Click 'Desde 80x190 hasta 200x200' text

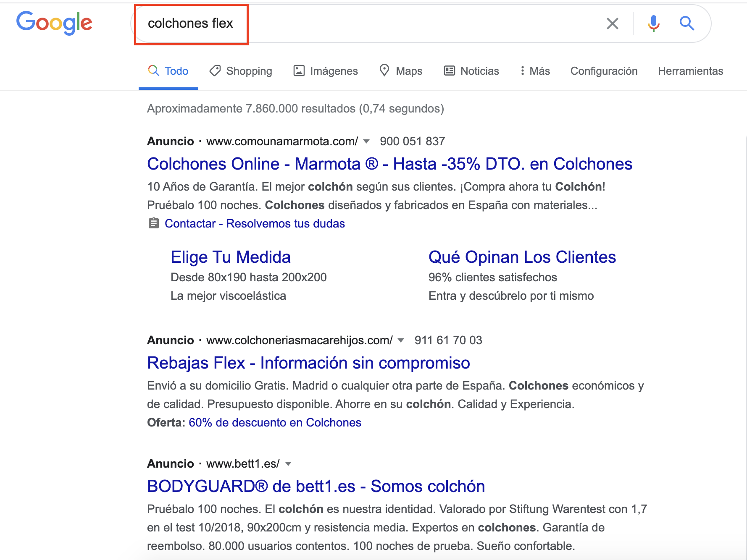249,277
